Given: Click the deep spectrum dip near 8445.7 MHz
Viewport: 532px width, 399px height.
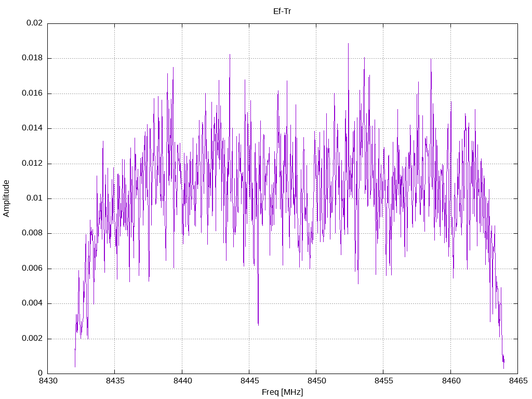Looking at the screenshot, I should (x=258, y=324).
